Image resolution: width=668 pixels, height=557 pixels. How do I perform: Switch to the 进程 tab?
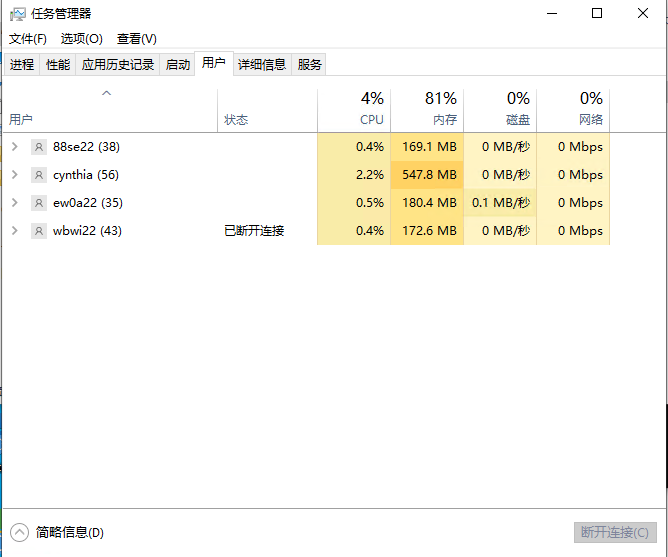point(22,65)
